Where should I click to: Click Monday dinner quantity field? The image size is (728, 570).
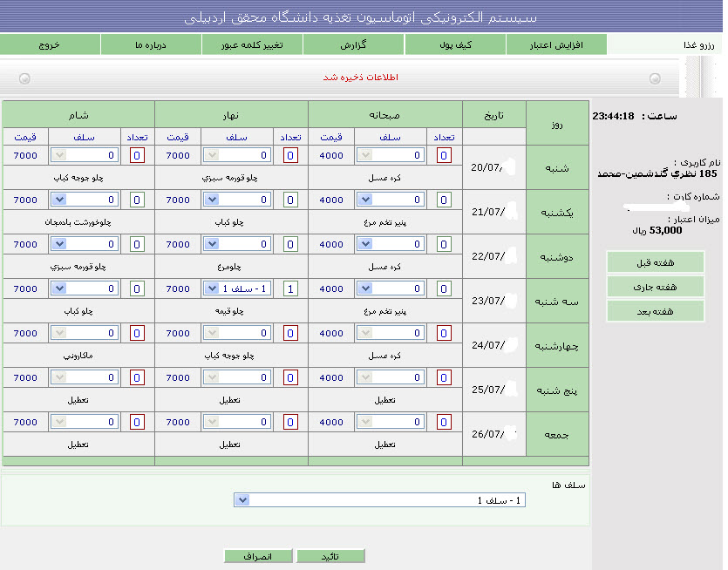[x=137, y=245]
